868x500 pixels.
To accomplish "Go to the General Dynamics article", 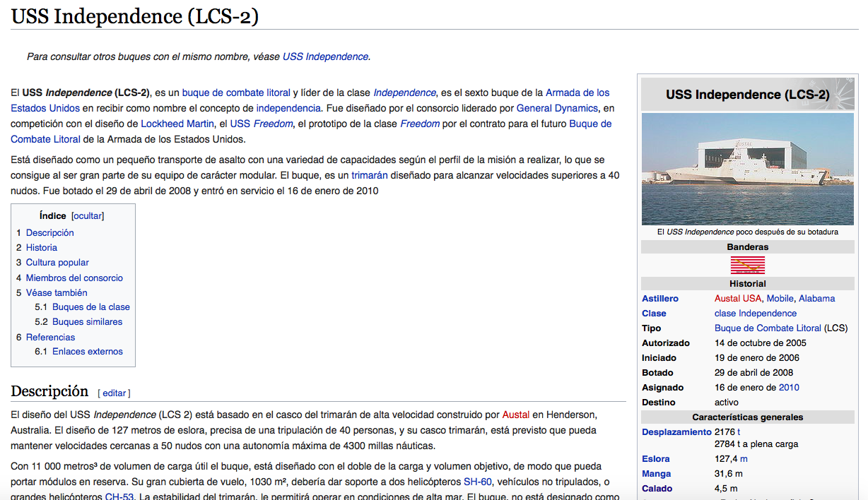I will click(x=557, y=108).
